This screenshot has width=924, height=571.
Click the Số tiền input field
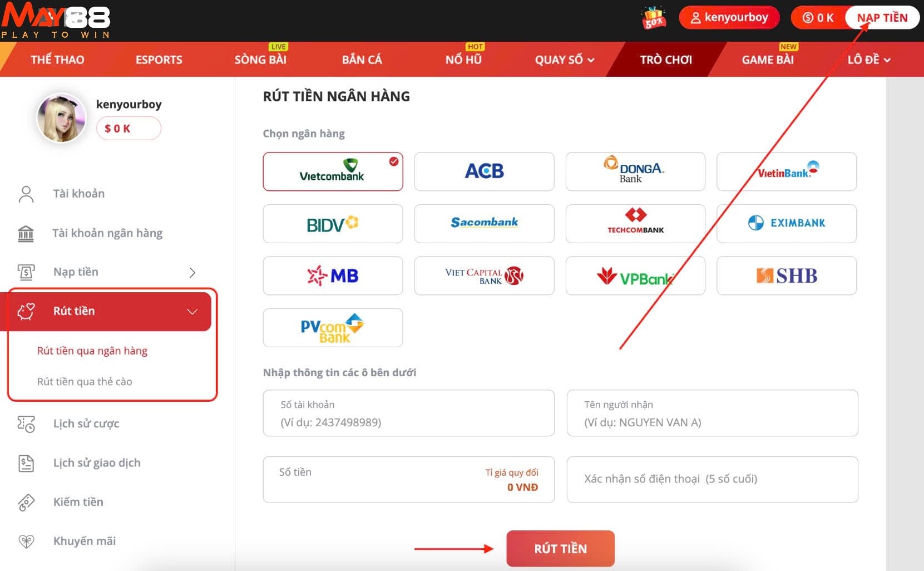(x=409, y=480)
